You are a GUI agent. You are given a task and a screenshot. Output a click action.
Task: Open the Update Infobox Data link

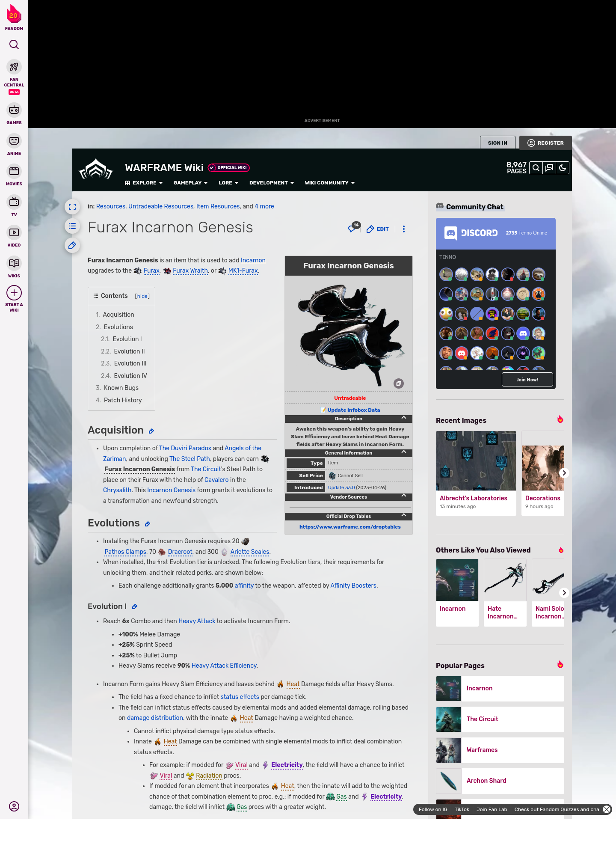pos(354,410)
